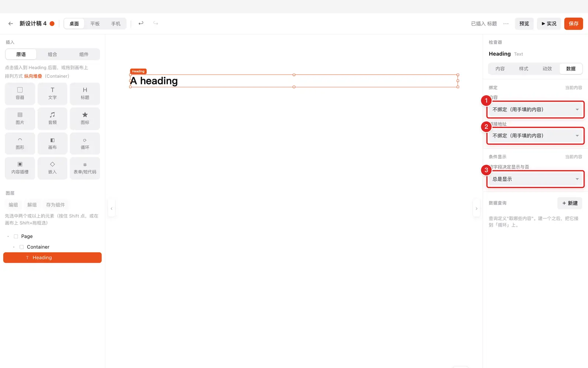
Task: Undo the last action
Action: [x=141, y=24]
